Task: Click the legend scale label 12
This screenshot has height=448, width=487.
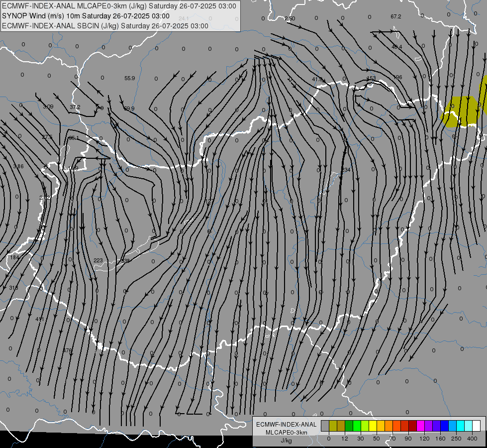Action: (x=344, y=439)
